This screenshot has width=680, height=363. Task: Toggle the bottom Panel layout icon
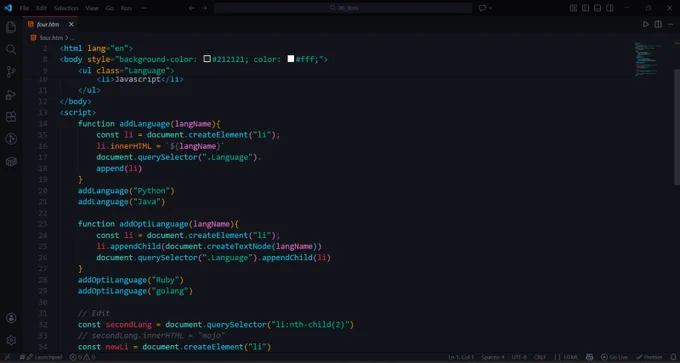598,8
